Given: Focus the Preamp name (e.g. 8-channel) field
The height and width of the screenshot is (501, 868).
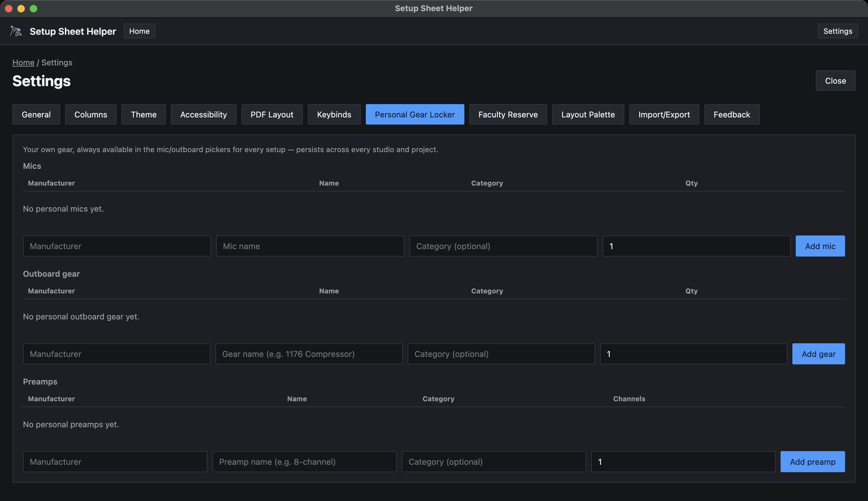Looking at the screenshot, I should click(x=304, y=462).
